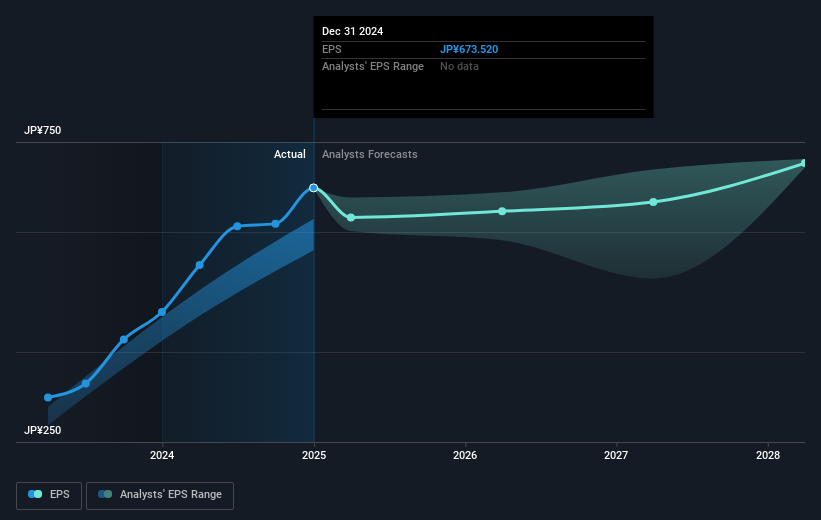Click the JP¥250 y-axis label

[x=42, y=430]
